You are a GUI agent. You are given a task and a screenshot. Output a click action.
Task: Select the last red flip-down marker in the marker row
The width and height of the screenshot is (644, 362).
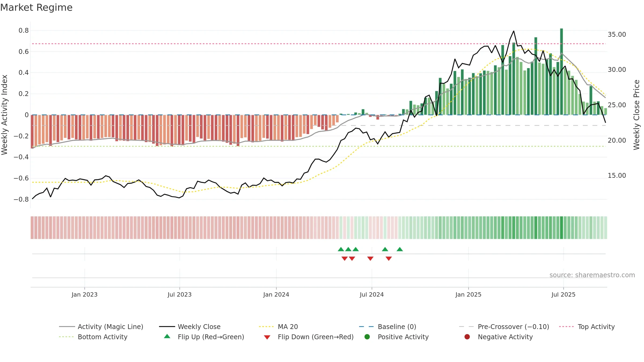(x=389, y=258)
